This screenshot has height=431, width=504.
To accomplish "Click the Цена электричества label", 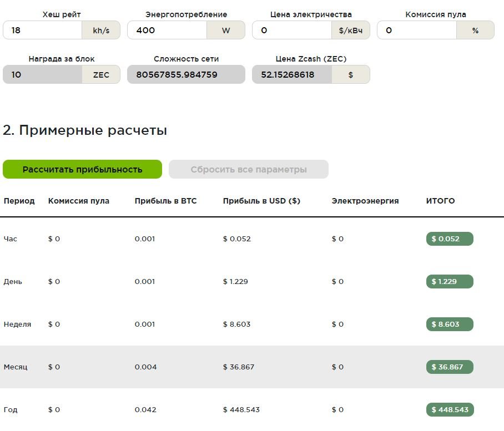I will pos(311,14).
